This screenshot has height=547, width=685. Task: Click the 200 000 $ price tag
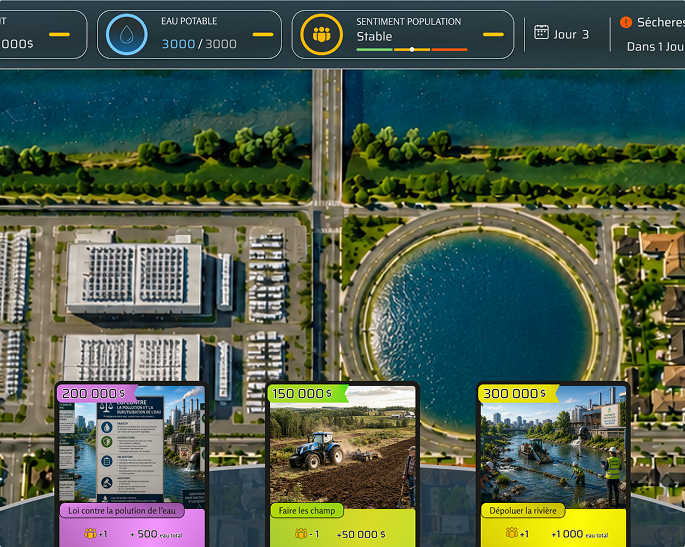pyautogui.click(x=96, y=394)
